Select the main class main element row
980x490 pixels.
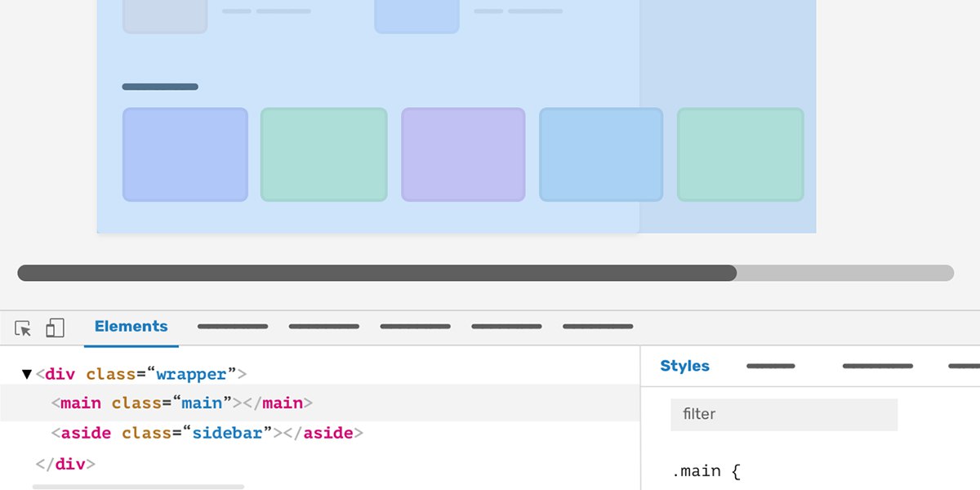[x=320, y=403]
